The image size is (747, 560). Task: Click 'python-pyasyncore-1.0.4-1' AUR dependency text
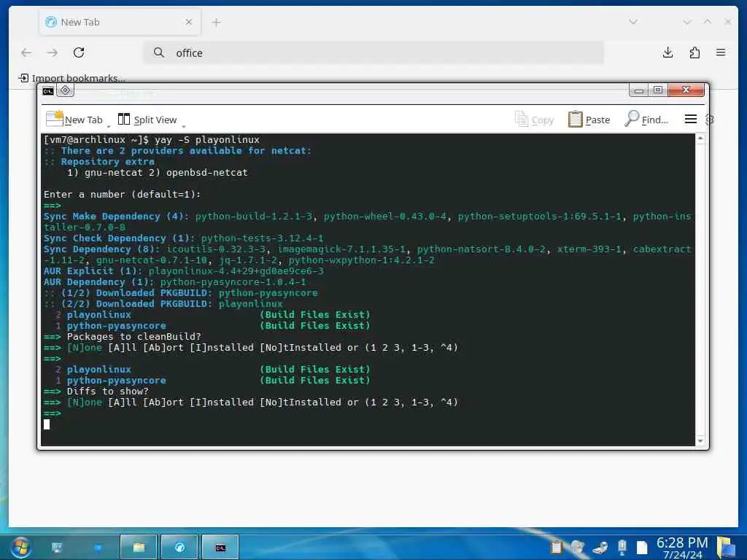233,282
